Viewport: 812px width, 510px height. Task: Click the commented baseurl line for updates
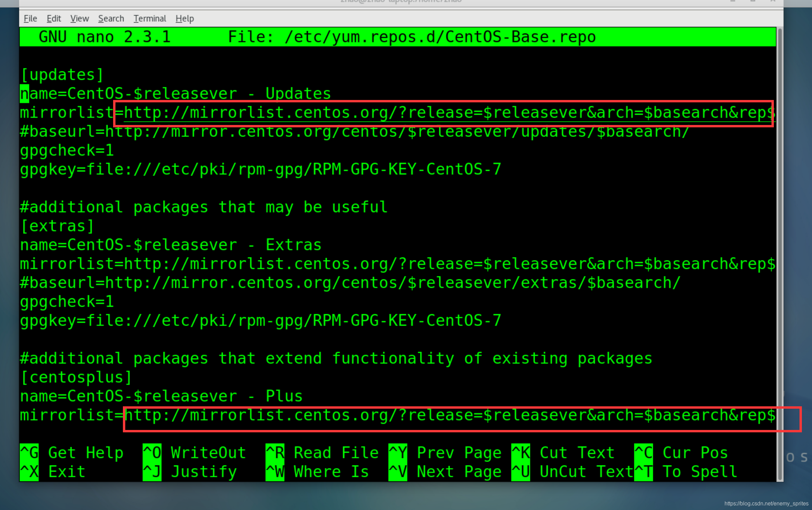355,132
